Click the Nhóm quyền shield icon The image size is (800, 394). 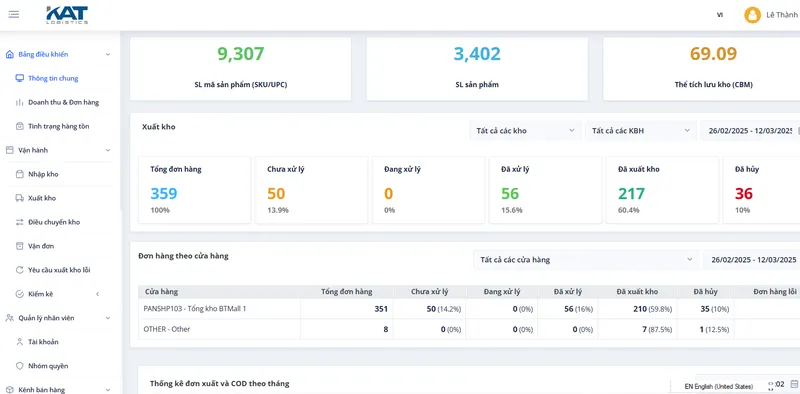19,366
